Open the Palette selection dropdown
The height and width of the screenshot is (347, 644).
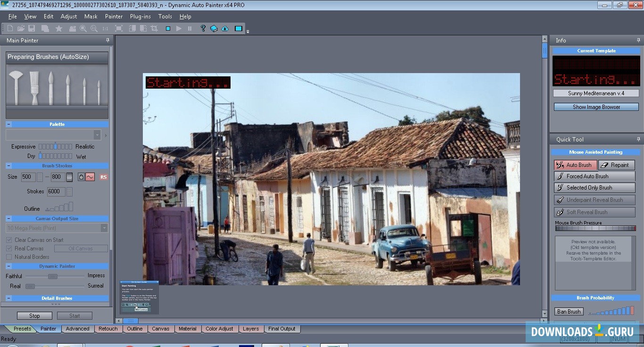[x=98, y=135]
